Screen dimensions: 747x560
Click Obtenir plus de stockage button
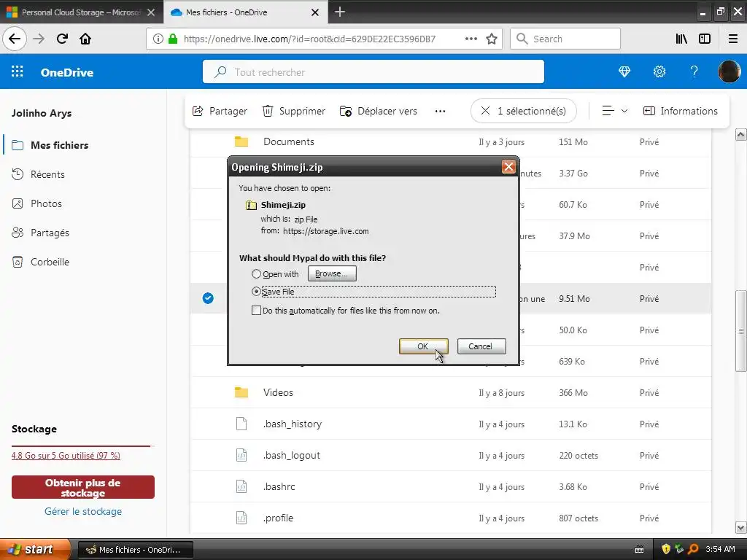coord(83,487)
